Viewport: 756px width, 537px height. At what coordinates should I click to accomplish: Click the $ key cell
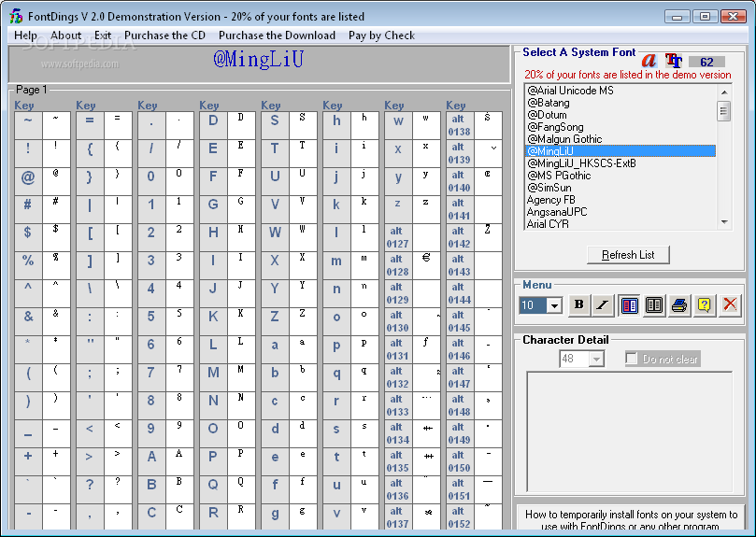click(28, 236)
